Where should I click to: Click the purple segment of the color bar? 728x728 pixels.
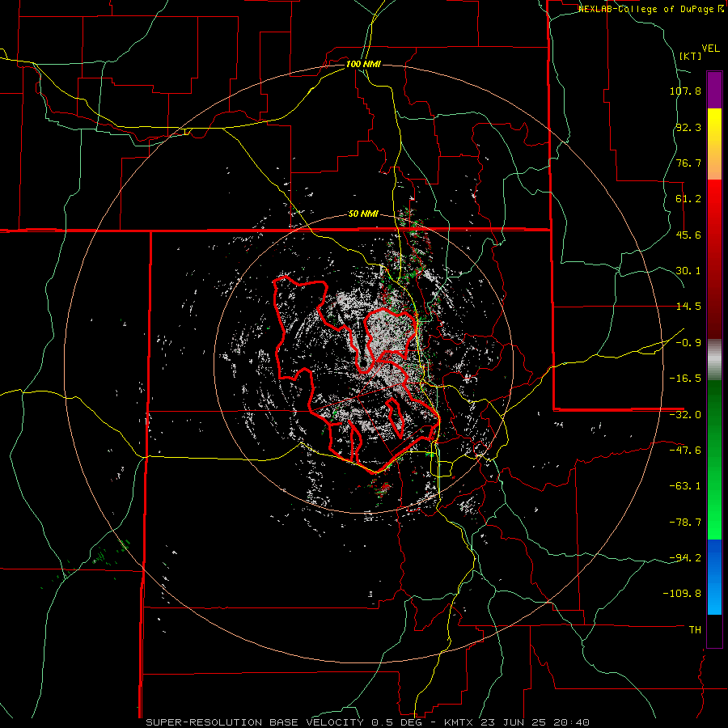click(x=714, y=90)
